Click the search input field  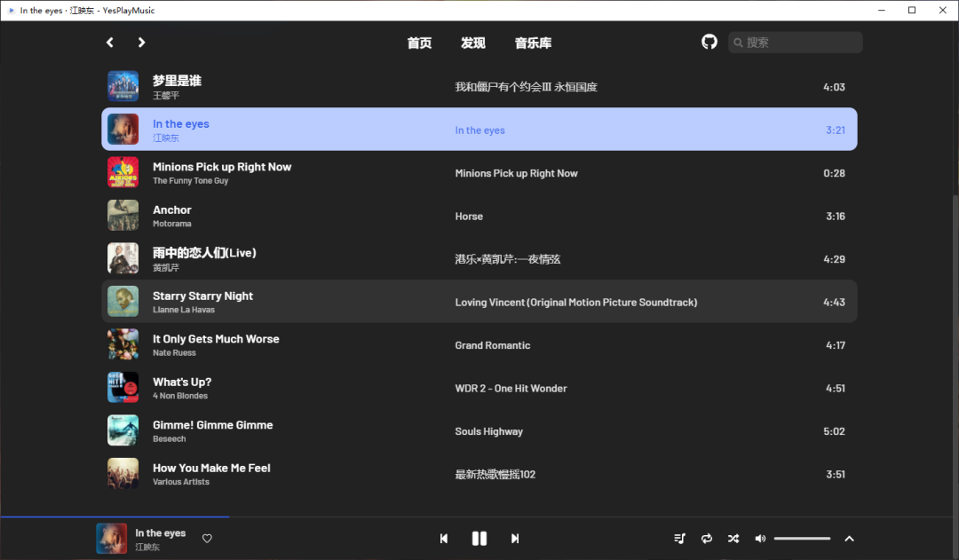[x=795, y=43]
